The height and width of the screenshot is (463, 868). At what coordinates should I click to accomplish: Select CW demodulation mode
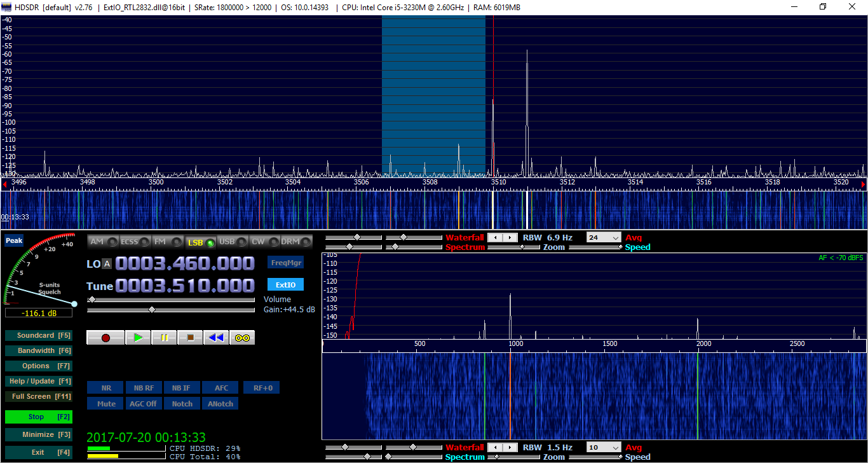pos(264,242)
